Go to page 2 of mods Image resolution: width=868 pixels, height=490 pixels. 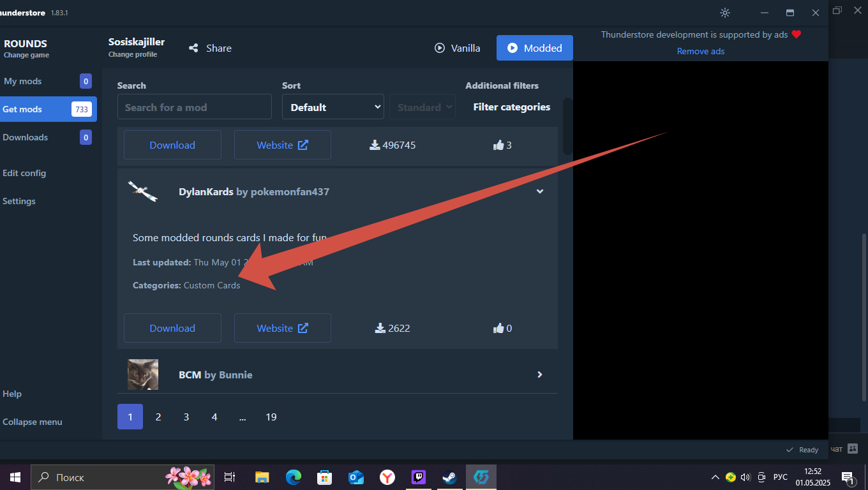(x=158, y=417)
